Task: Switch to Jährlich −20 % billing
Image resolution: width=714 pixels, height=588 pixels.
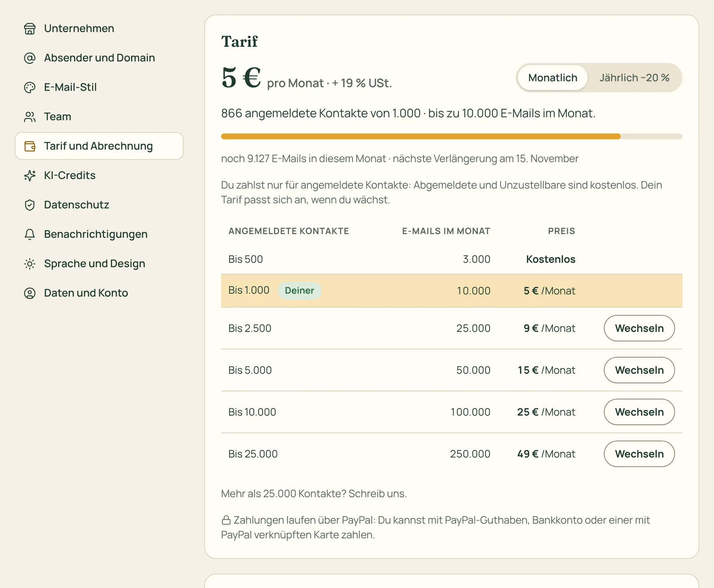Action: tap(634, 78)
